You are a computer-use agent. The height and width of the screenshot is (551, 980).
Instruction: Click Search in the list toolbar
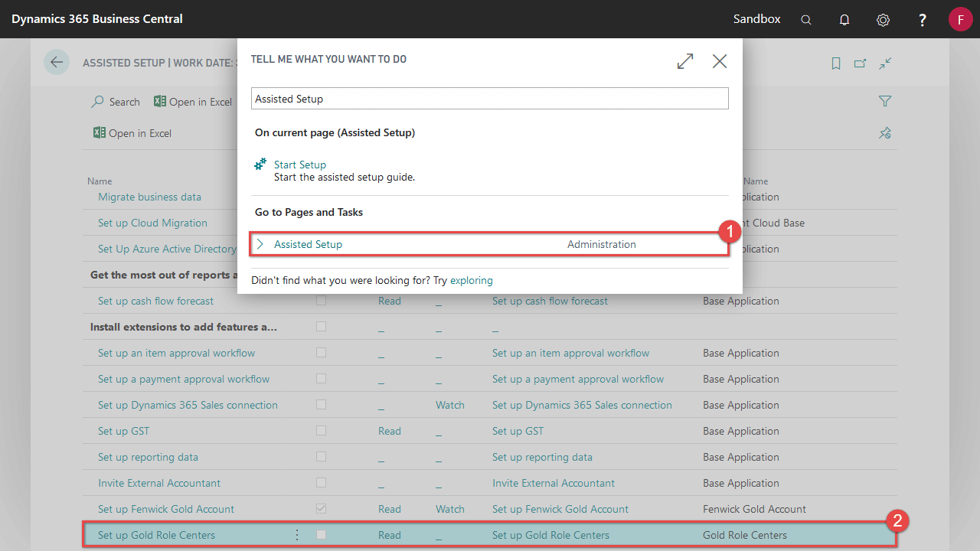click(116, 102)
